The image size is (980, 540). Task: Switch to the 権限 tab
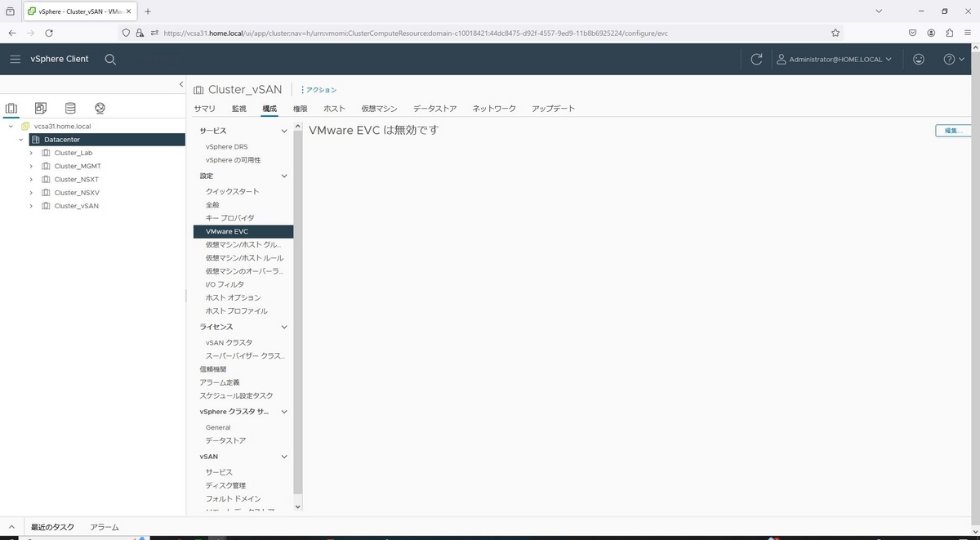tap(300, 109)
